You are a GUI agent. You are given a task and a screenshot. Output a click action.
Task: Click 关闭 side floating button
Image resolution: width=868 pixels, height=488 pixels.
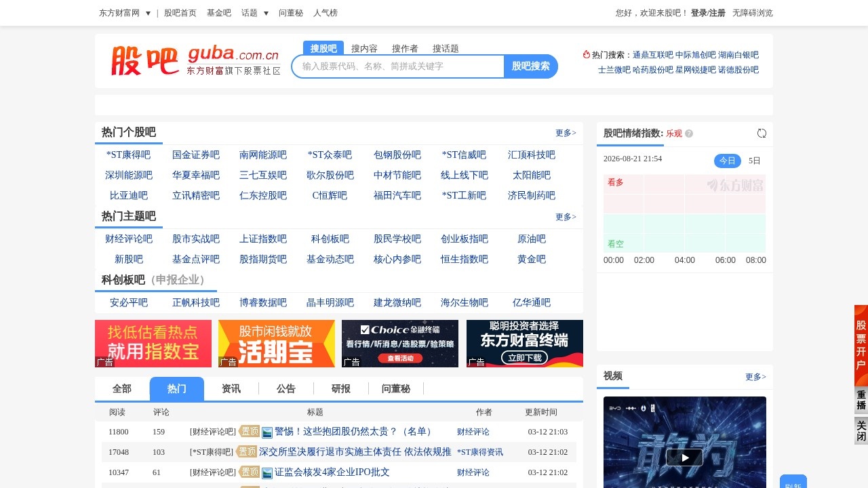(x=861, y=430)
